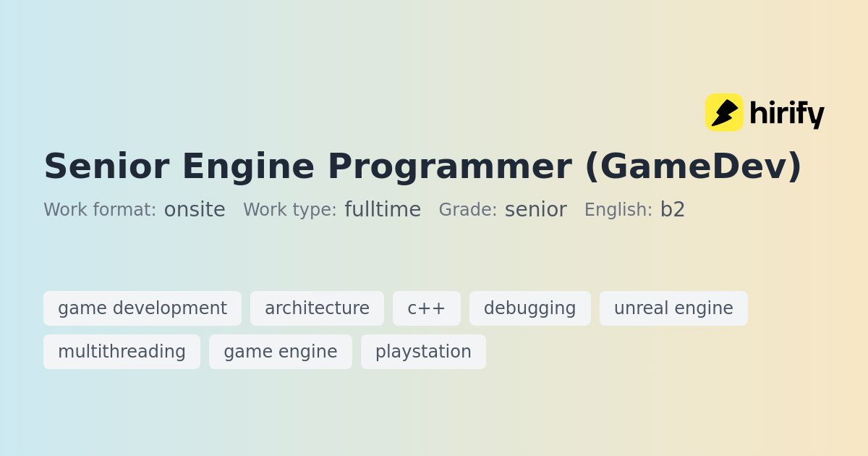Select the architecture tag
The image size is (868, 456).
317,308
